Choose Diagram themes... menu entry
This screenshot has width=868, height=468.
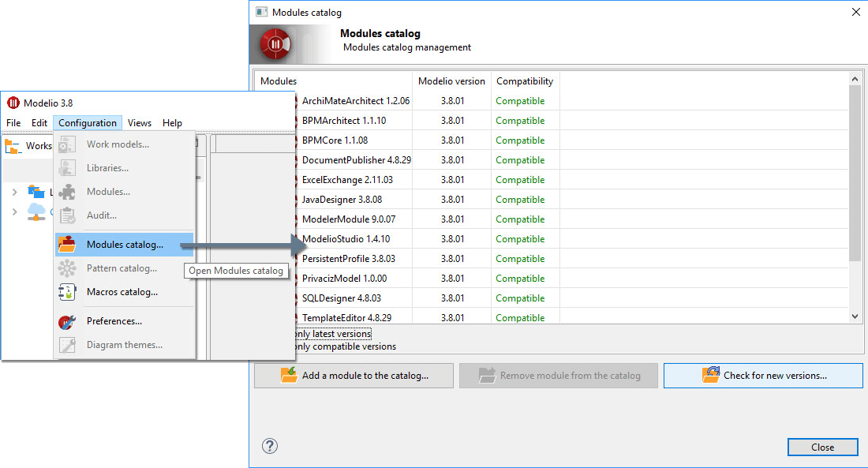[x=125, y=345]
